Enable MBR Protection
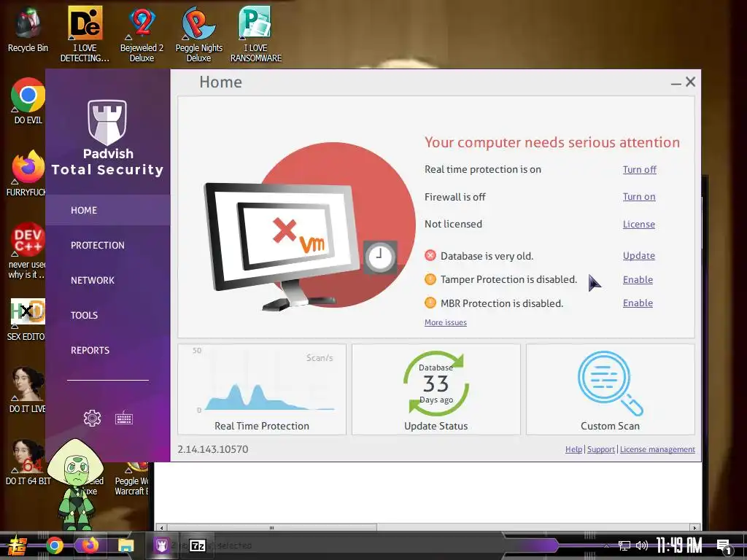747x560 pixels. tap(638, 303)
